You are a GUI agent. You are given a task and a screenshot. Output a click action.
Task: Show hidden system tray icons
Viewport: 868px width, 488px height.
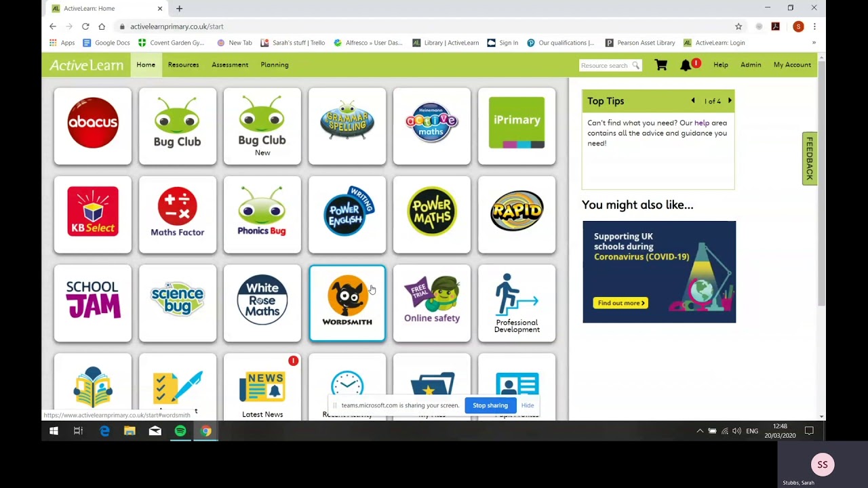[700, 431]
